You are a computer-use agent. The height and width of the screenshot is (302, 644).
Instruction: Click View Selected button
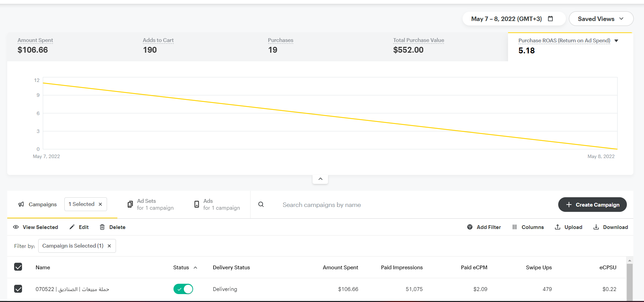point(35,227)
